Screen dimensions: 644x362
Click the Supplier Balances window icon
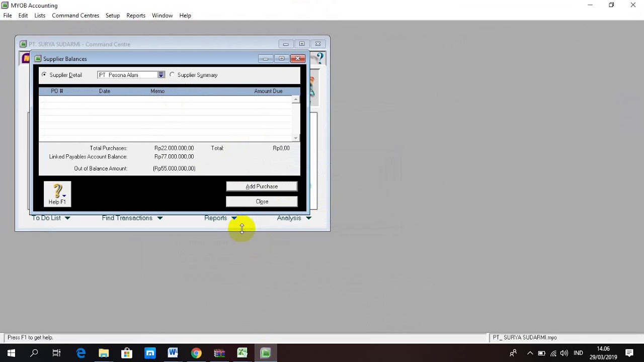pyautogui.click(x=38, y=59)
